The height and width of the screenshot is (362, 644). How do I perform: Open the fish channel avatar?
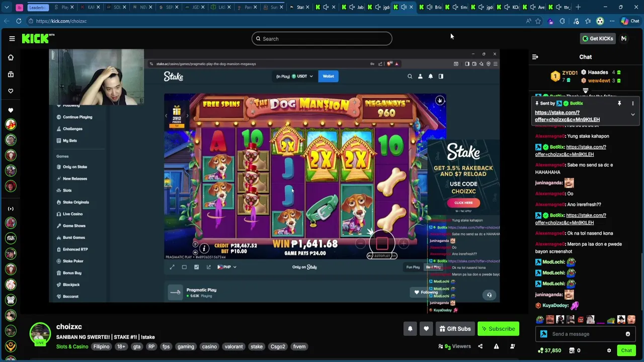coord(11,238)
